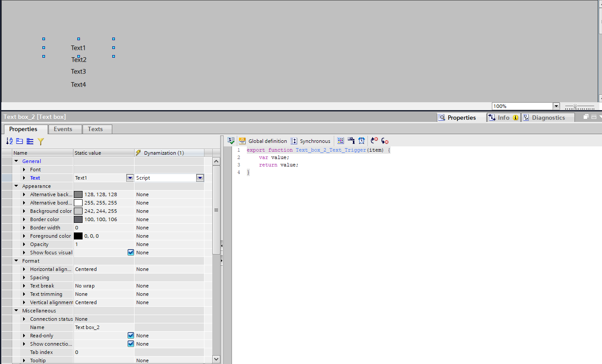The width and height of the screenshot is (602, 364).
Task: Switch to the Events tab
Action: pos(63,129)
